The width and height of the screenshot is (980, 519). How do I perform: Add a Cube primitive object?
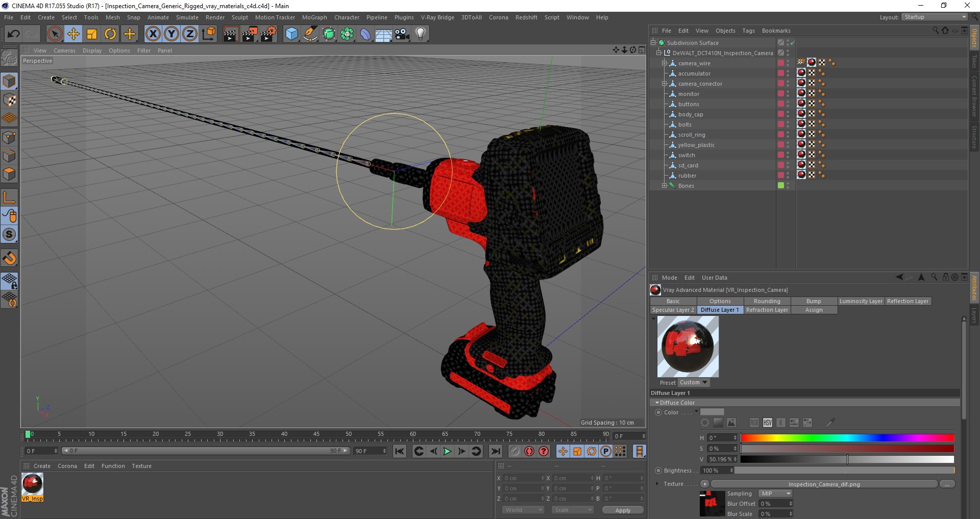pos(291,34)
